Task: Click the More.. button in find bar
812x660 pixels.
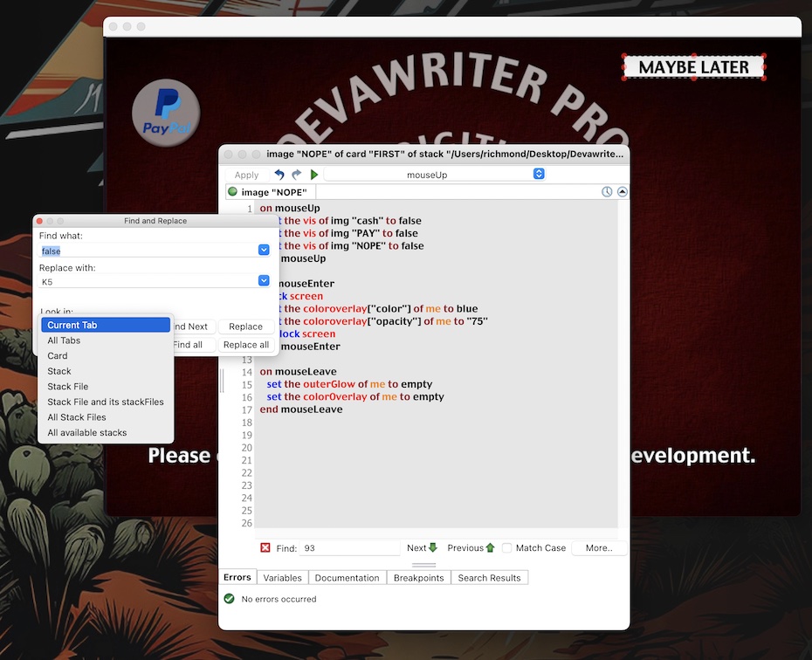Action: click(x=599, y=548)
